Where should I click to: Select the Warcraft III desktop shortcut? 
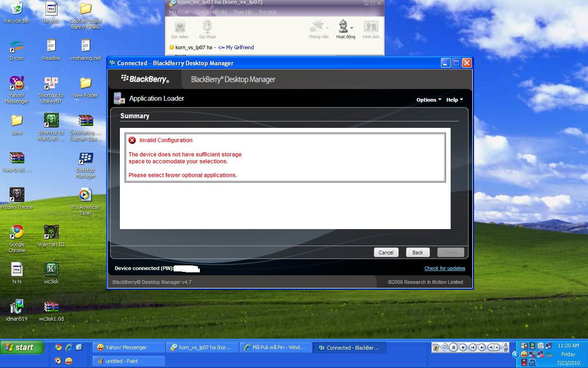51,236
